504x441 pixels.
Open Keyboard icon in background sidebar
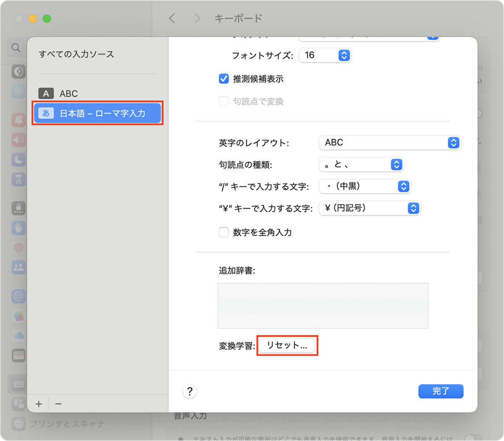(18, 384)
